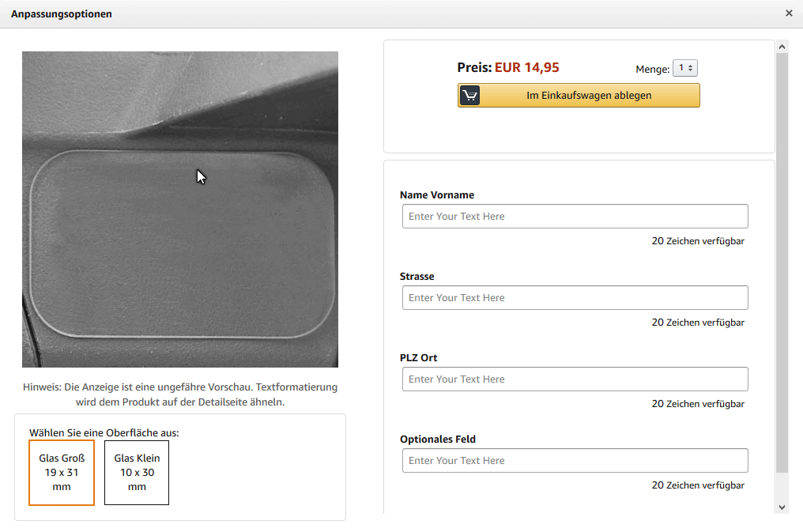The image size is (803, 532).
Task: Click the 'Optionales Feld' field label
Action: pyautogui.click(x=438, y=440)
